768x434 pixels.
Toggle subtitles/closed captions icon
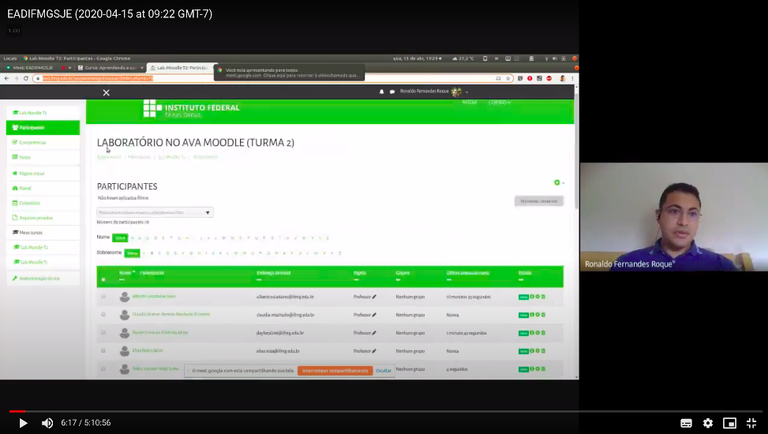point(686,423)
